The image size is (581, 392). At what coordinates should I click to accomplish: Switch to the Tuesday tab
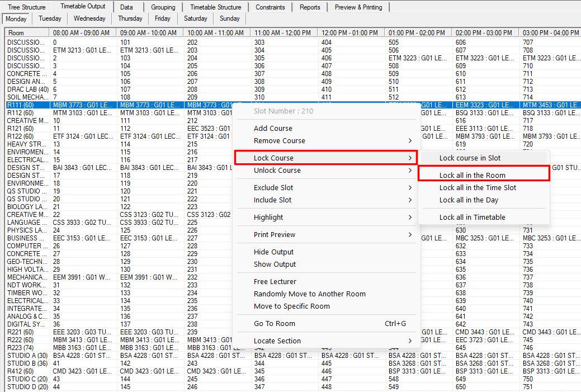pyautogui.click(x=50, y=18)
